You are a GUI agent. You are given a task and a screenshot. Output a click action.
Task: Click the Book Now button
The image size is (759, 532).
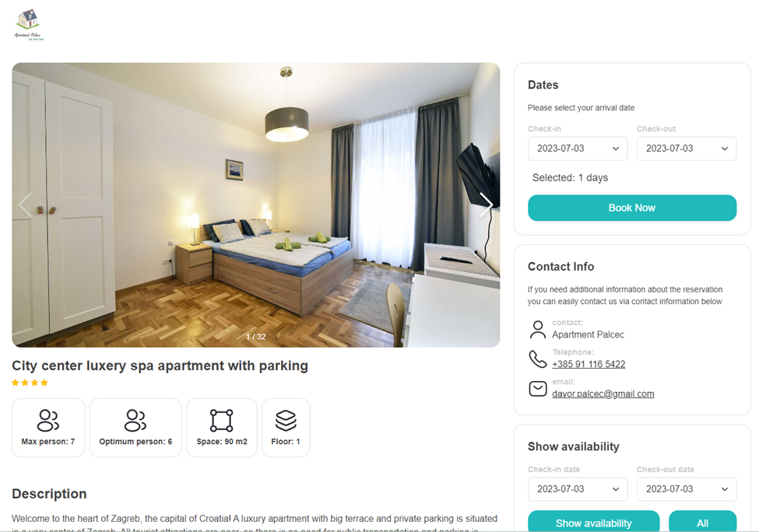pyautogui.click(x=632, y=208)
